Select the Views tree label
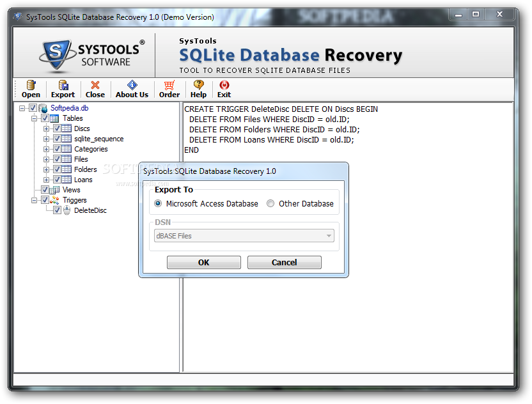The image size is (532, 404). coord(71,190)
